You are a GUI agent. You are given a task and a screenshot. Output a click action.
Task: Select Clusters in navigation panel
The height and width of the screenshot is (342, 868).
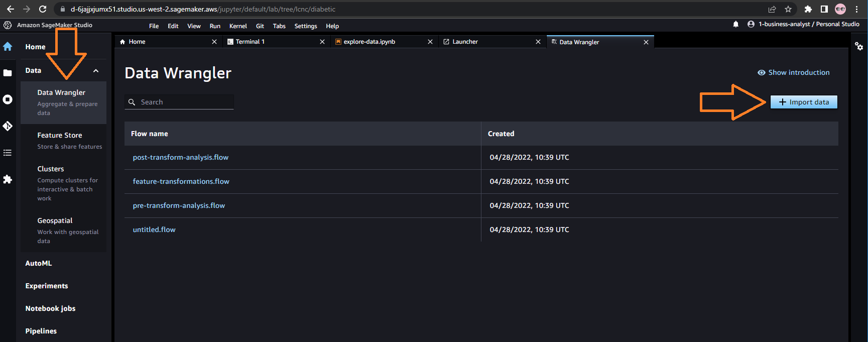coord(63,183)
